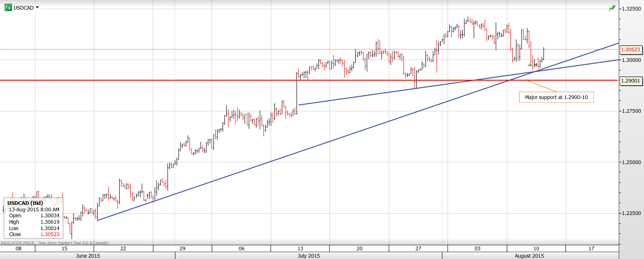644x259 pixels.
Task: Click the green chart arrow icon top-right
Action: [612, 8]
